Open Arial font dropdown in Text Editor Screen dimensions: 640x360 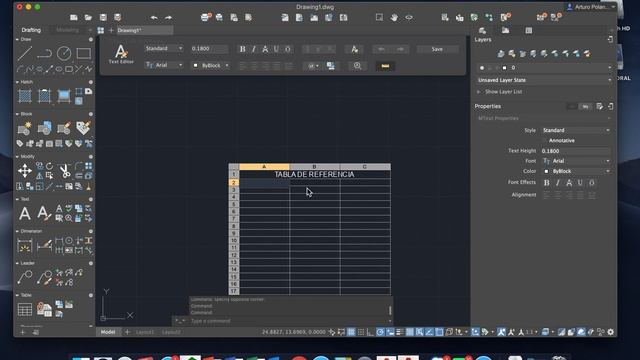[x=163, y=65]
